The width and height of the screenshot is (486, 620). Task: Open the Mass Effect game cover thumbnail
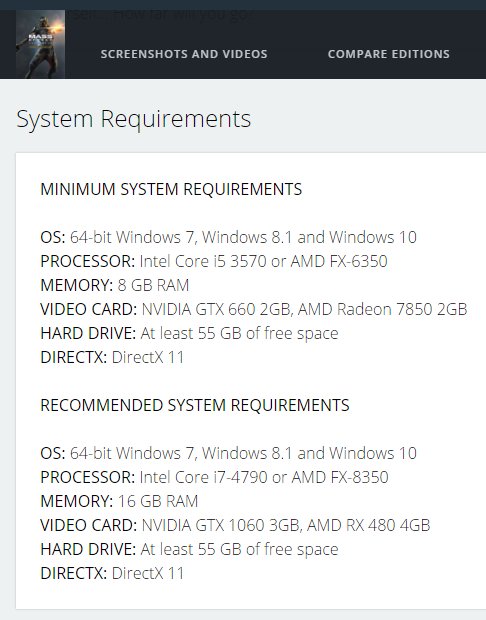coord(40,44)
